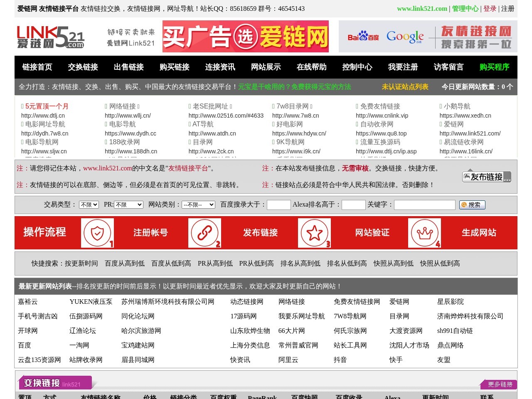Open the 济南烨烨科技有限公司 link
Image resolution: width=532 pixels, height=399 pixels.
point(470,316)
